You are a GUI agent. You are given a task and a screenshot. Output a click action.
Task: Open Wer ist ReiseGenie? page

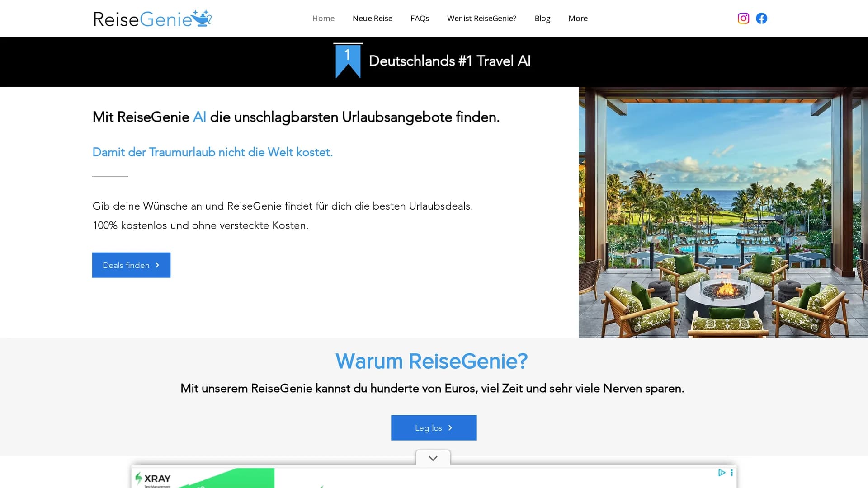coord(481,19)
